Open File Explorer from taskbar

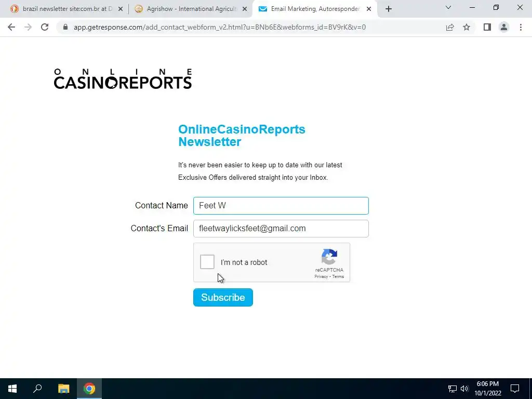click(x=63, y=389)
